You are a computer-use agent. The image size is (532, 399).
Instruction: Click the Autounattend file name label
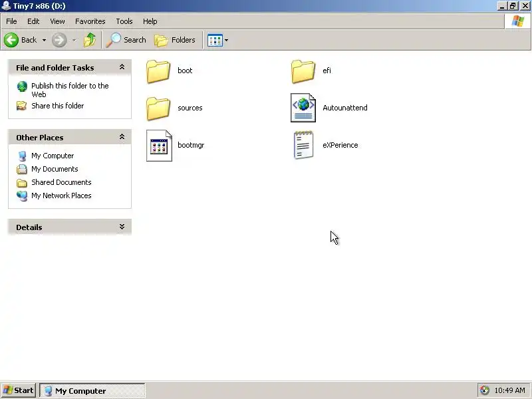(x=345, y=108)
